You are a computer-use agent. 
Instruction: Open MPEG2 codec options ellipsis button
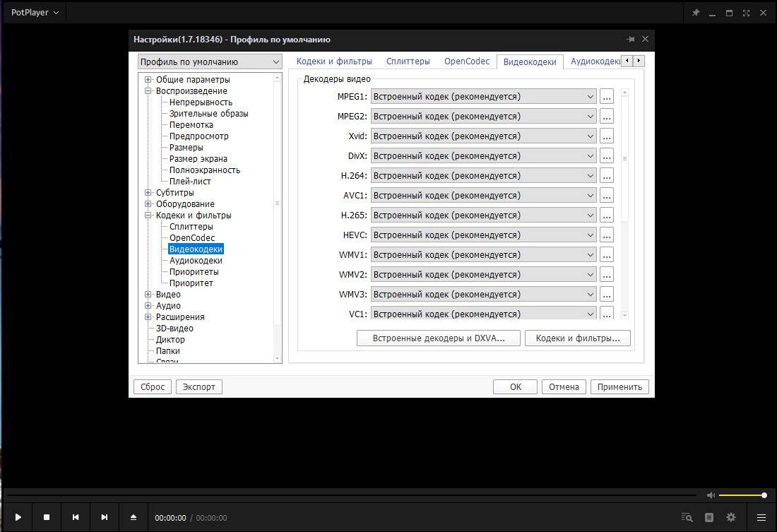pyautogui.click(x=607, y=117)
